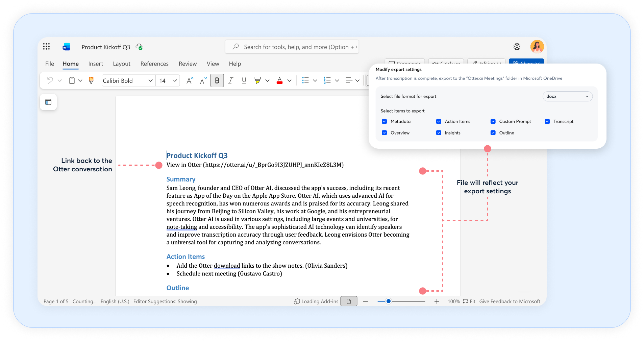Uncheck the Custom Prompt checkbox
The width and height of the screenshot is (644, 341).
tap(493, 121)
